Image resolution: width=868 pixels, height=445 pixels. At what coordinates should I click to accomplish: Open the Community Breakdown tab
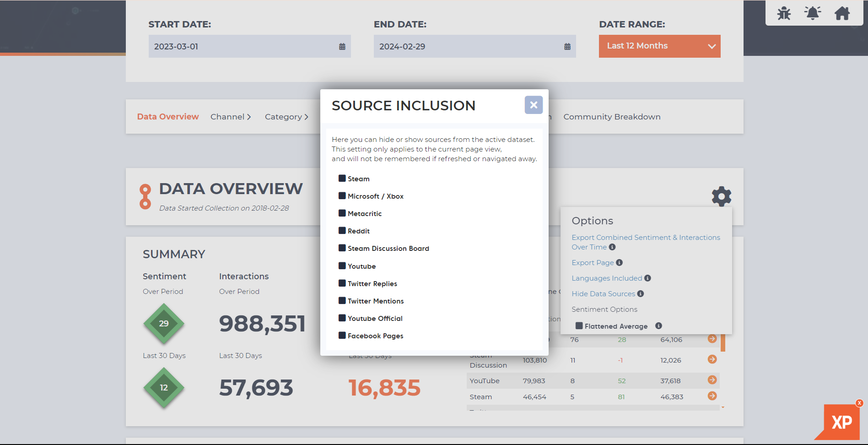(612, 117)
